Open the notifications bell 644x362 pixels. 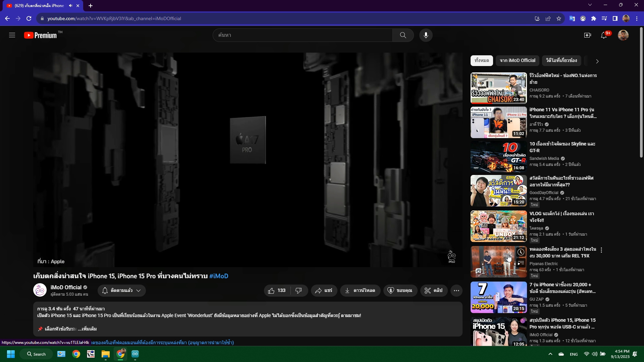tap(604, 35)
